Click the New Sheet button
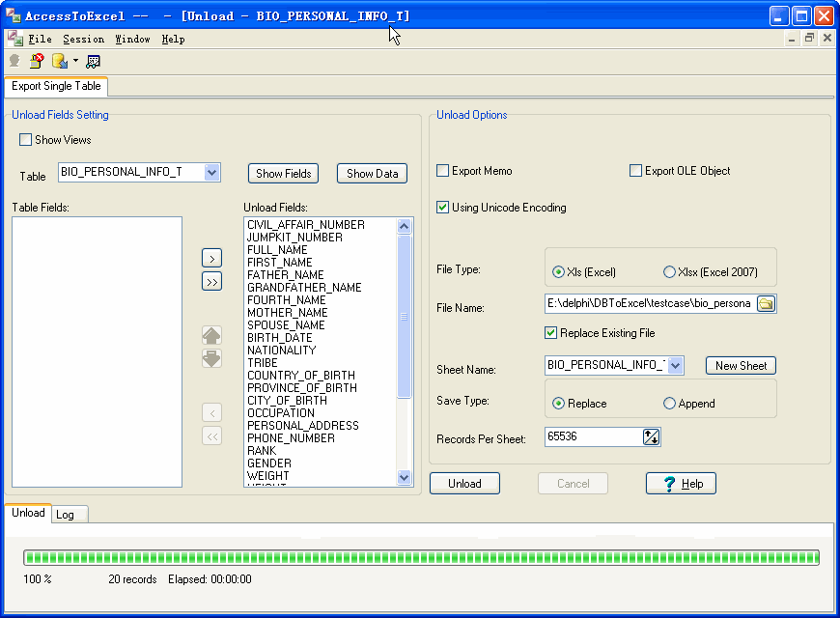This screenshot has height=618, width=840. point(741,366)
